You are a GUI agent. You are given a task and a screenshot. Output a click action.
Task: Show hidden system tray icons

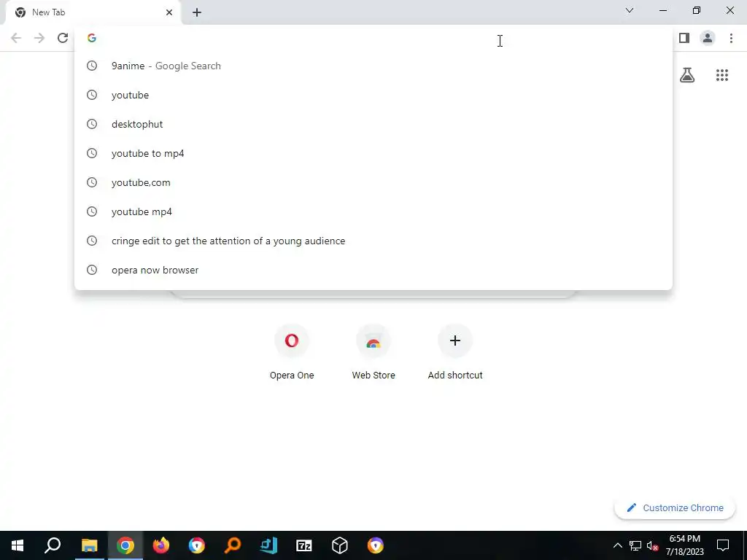pyautogui.click(x=617, y=545)
